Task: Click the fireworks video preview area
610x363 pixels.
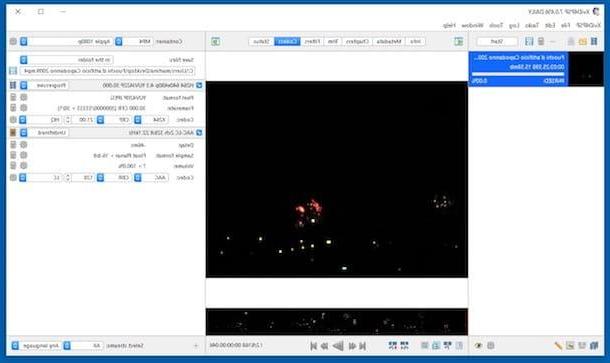Action: pos(337,179)
